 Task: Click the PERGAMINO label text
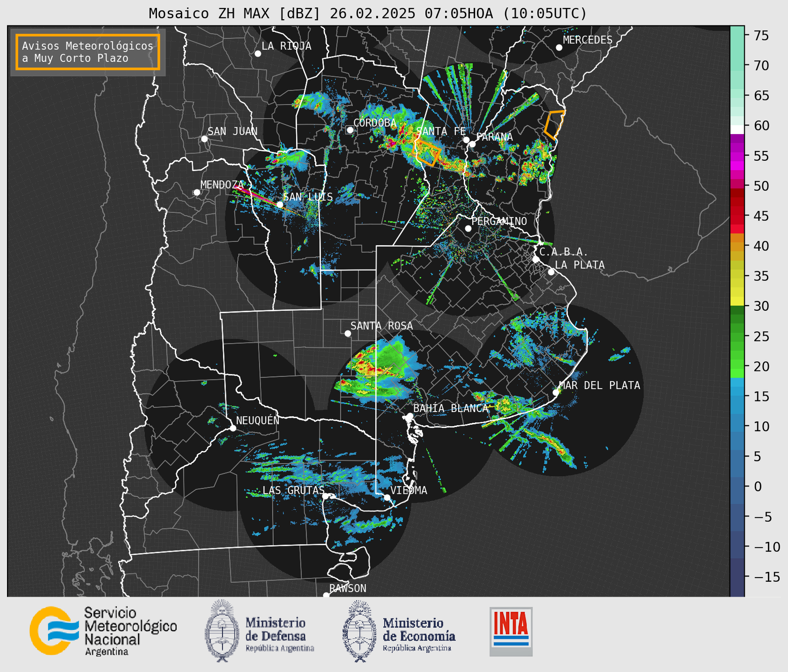click(x=499, y=221)
